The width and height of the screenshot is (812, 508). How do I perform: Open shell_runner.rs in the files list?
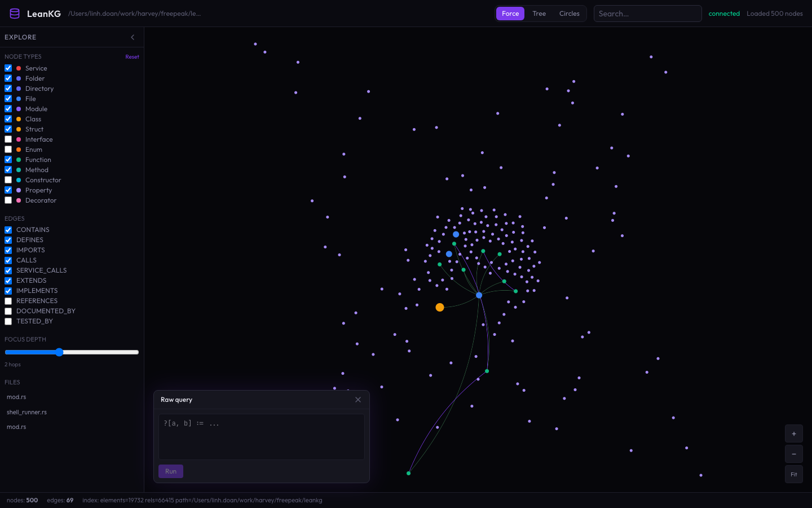[27, 412]
